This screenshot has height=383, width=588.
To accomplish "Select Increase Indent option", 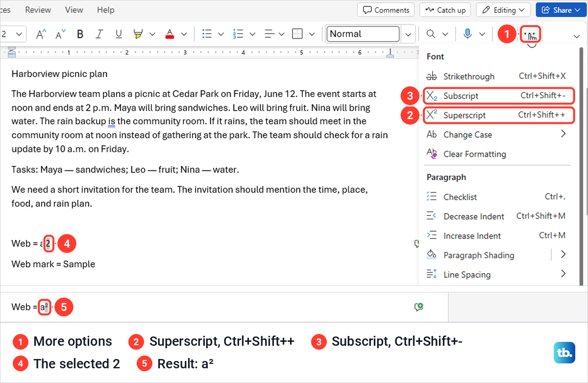I will click(496, 236).
